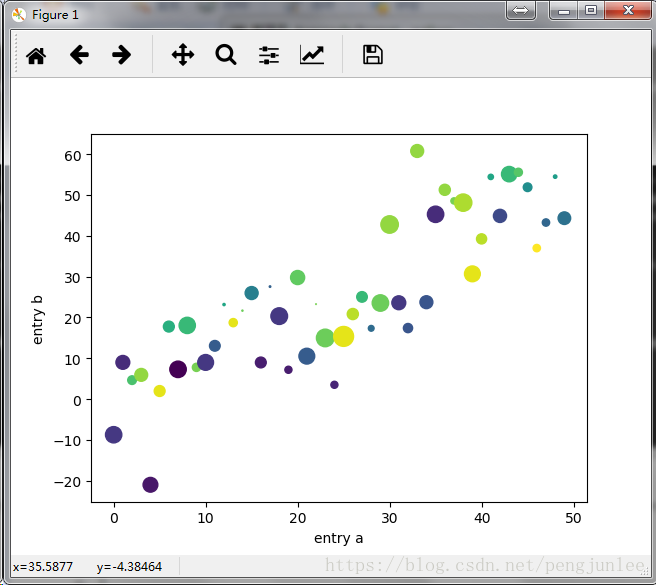Click the y-axis tick label 30
Image resolution: width=656 pixels, height=585 pixels.
72,278
